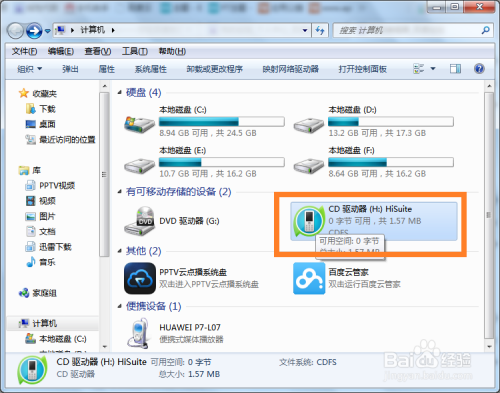Click 系统属性 toolbar button
Image resolution: width=500 pixels, height=393 pixels.
pos(151,69)
